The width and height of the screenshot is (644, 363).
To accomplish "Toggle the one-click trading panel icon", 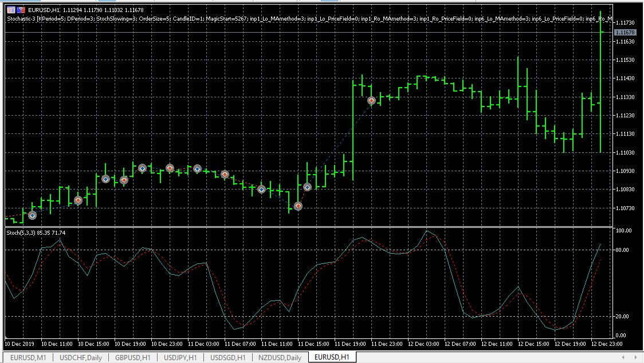I will coord(21,10).
